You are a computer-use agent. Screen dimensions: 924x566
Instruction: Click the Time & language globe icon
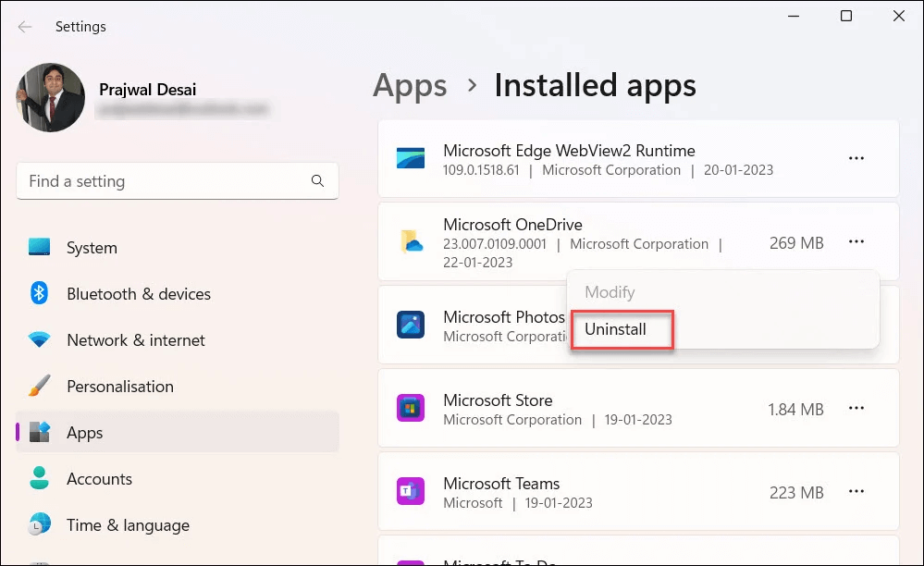click(39, 525)
